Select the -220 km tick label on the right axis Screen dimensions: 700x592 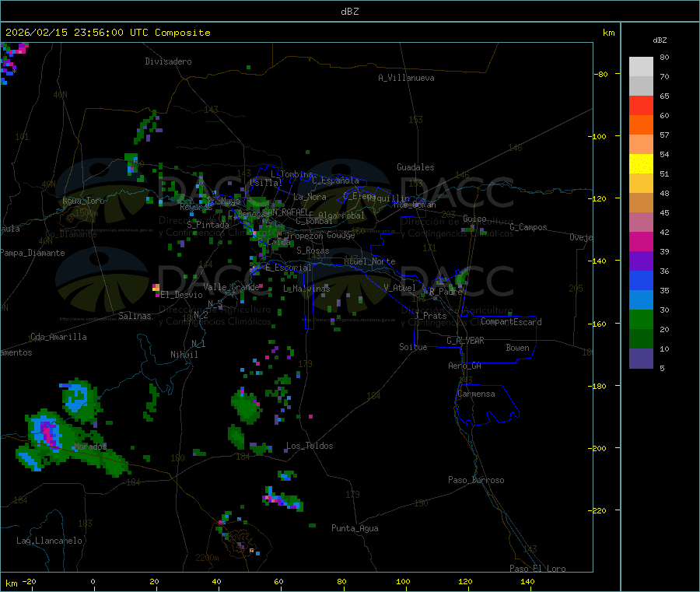point(599,511)
